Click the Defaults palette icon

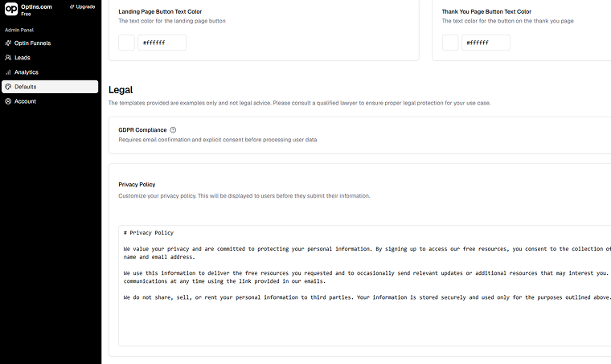pyautogui.click(x=8, y=87)
